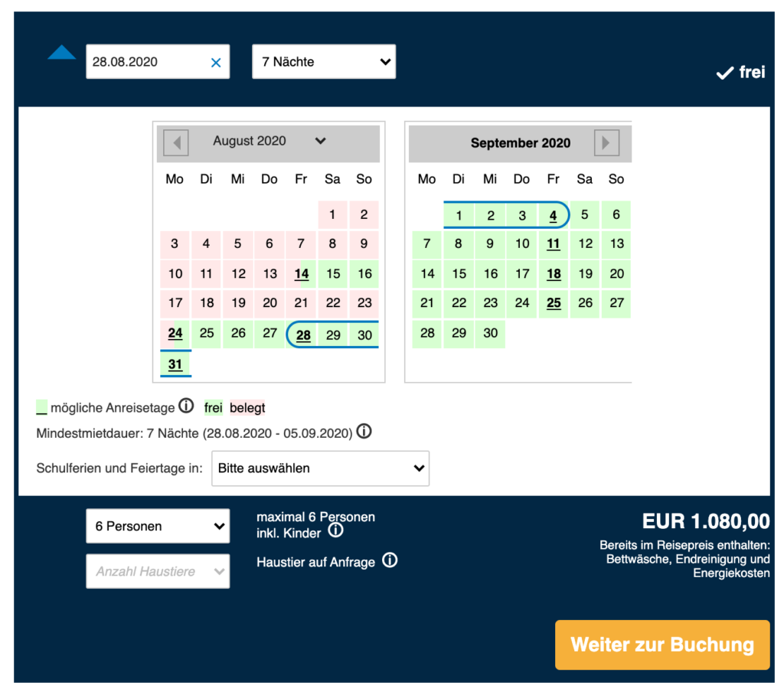The image size is (784, 692).
Task: Open the 7 Nächte duration dropdown
Action: click(324, 61)
